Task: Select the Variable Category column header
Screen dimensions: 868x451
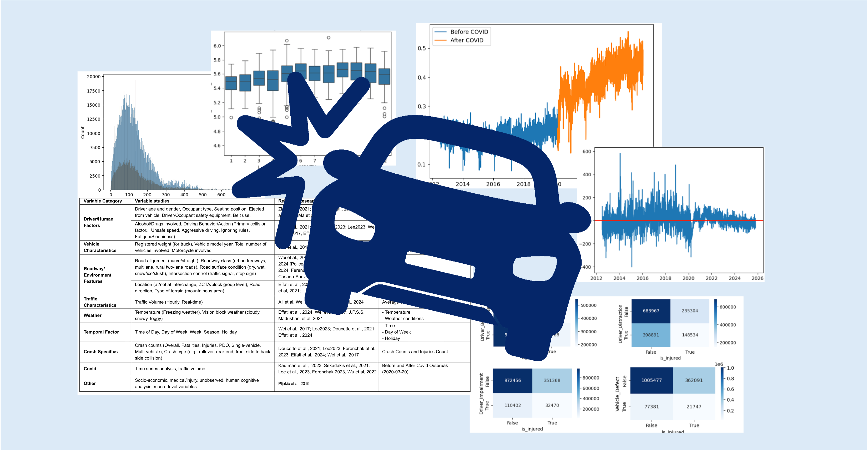Action: click(103, 201)
